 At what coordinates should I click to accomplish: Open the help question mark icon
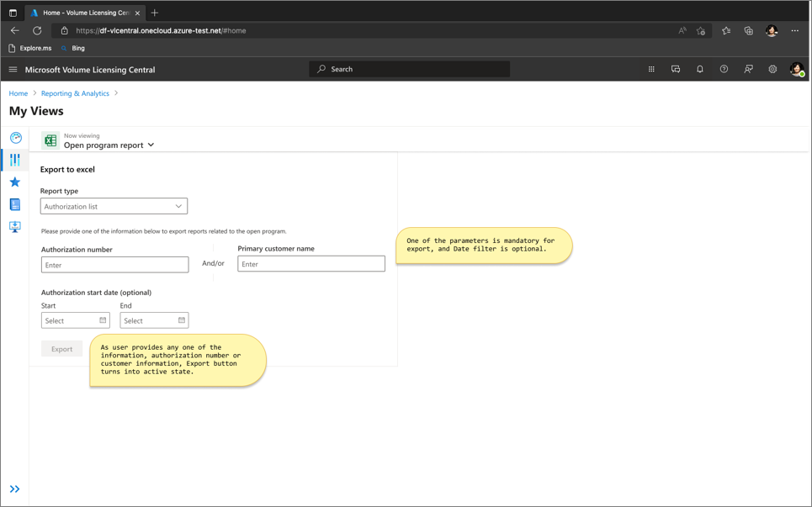pos(724,69)
